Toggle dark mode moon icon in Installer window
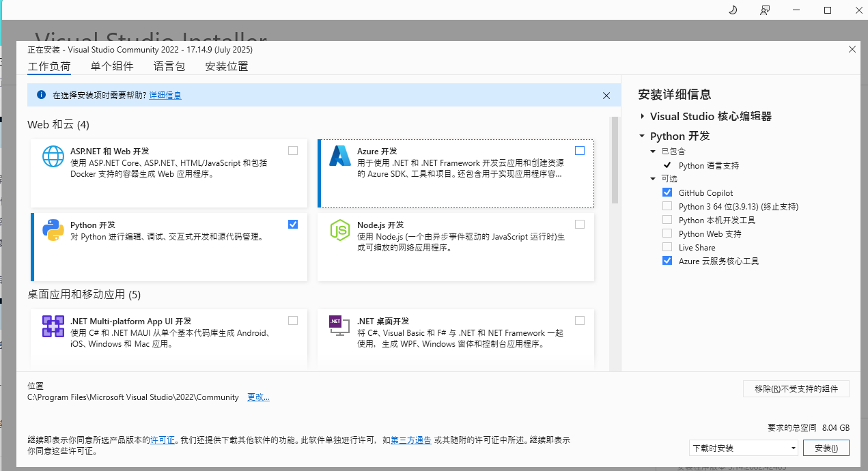The image size is (868, 471). pyautogui.click(x=733, y=10)
